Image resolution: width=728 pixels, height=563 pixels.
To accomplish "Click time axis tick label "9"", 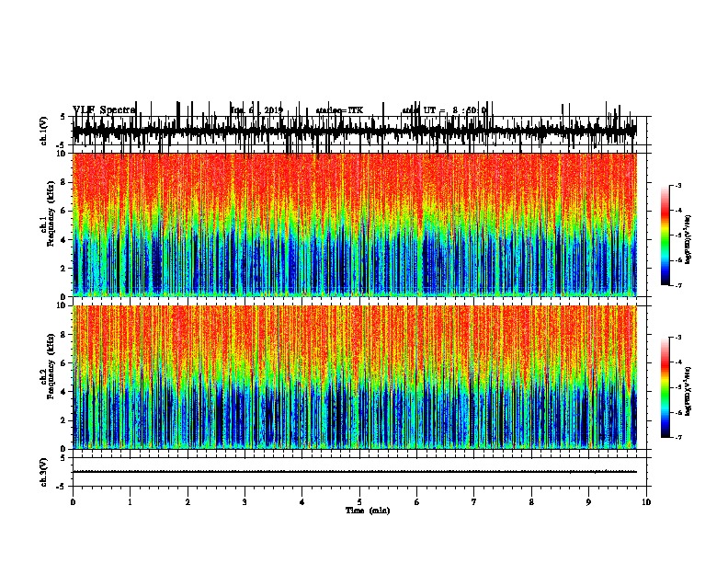I will [x=588, y=502].
